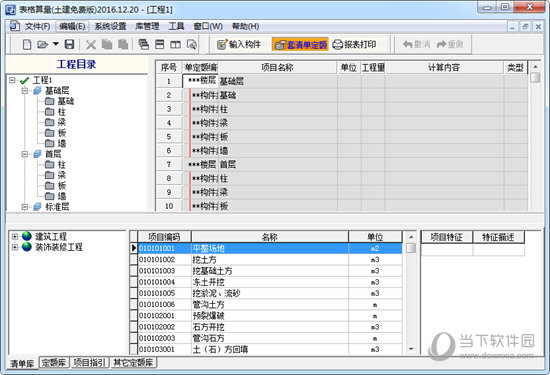This screenshot has height=375, width=550.
Task: Click the list scroll-down arrow
Action: click(x=411, y=349)
